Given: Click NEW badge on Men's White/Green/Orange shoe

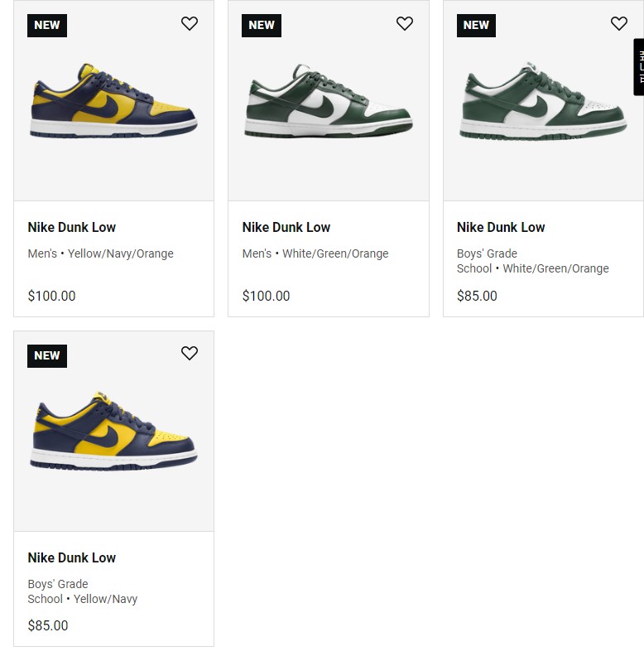Looking at the screenshot, I should click(x=262, y=26).
